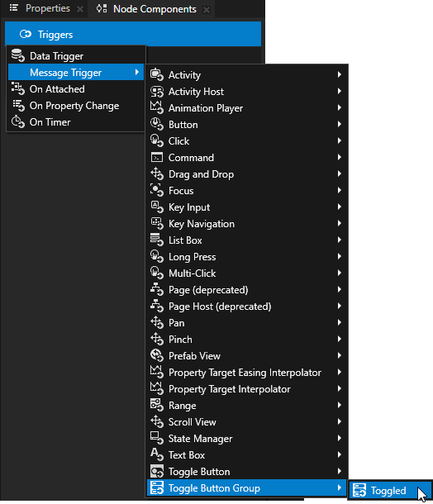The width and height of the screenshot is (433, 504).
Task: Click the On Property Change icon
Action: 17,106
